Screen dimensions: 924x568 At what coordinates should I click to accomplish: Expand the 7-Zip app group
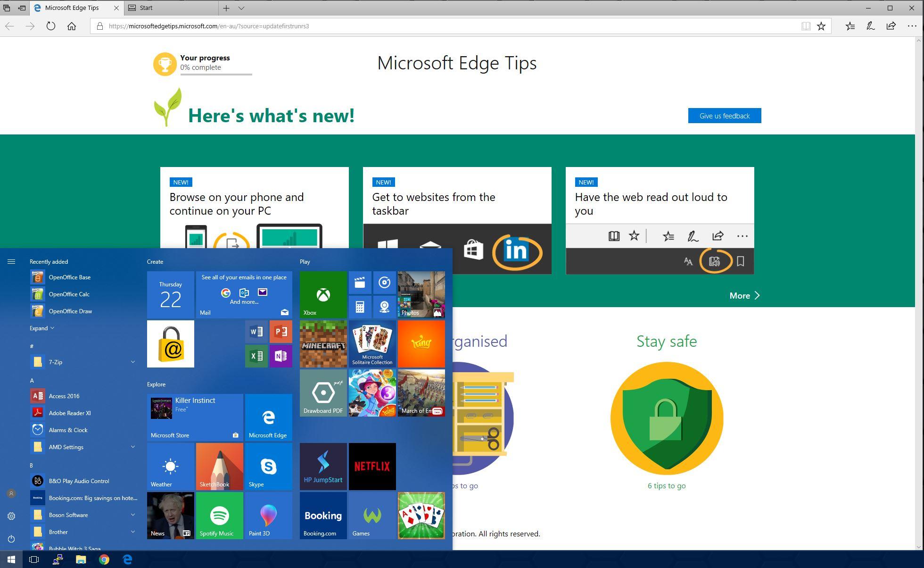(x=132, y=362)
